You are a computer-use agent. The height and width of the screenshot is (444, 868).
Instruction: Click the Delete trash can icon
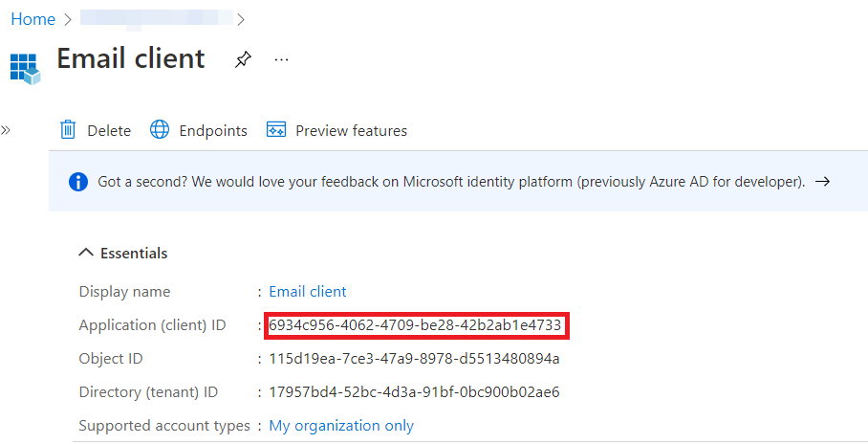click(x=68, y=130)
